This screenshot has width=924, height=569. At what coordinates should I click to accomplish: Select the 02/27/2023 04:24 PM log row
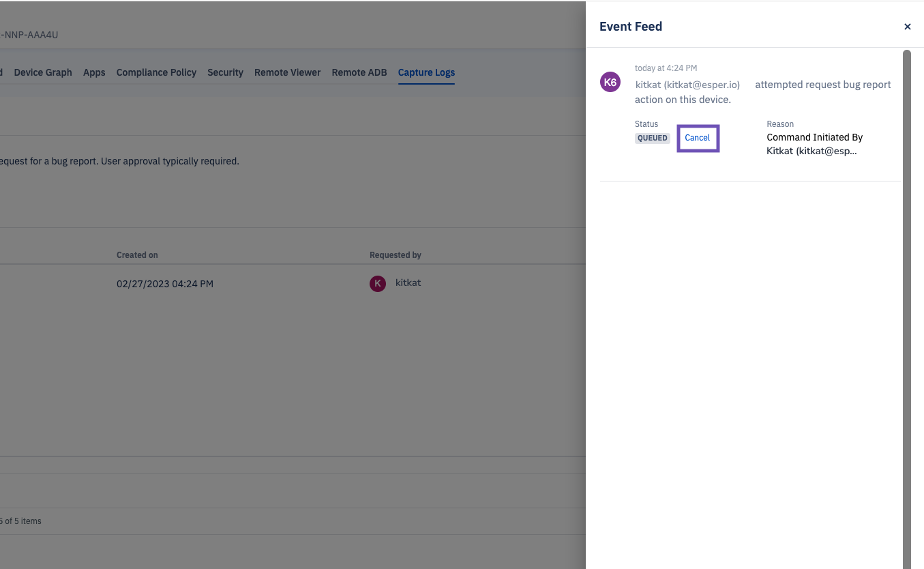pos(165,284)
